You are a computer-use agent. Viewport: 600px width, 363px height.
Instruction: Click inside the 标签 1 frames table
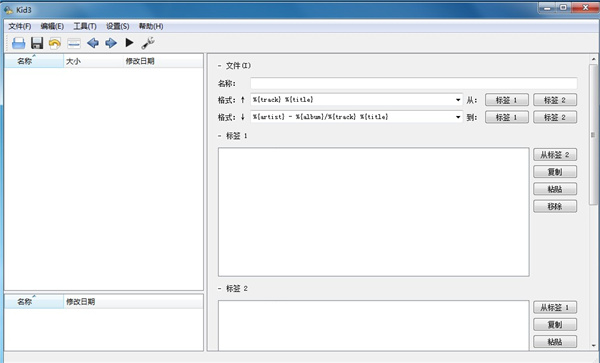point(374,212)
